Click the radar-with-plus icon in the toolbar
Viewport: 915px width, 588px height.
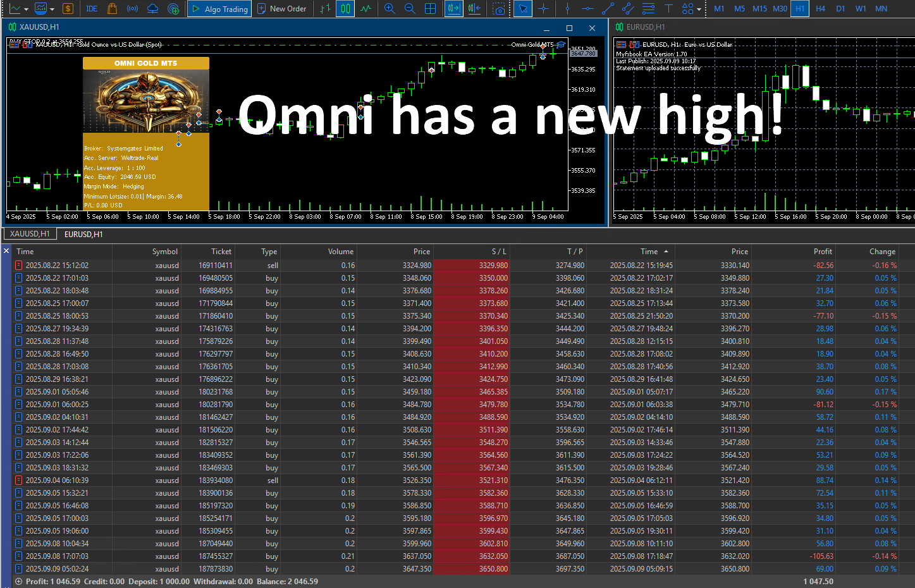[x=173, y=9]
